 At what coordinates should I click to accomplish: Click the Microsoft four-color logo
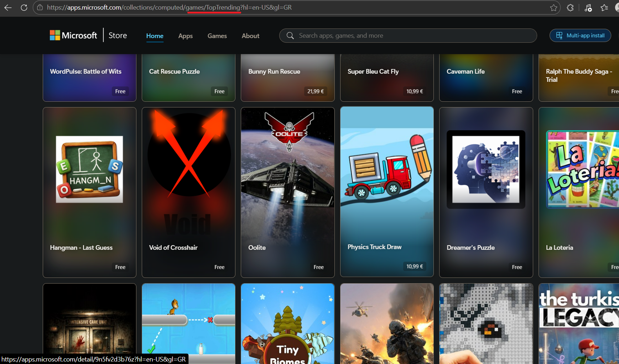pos(55,35)
